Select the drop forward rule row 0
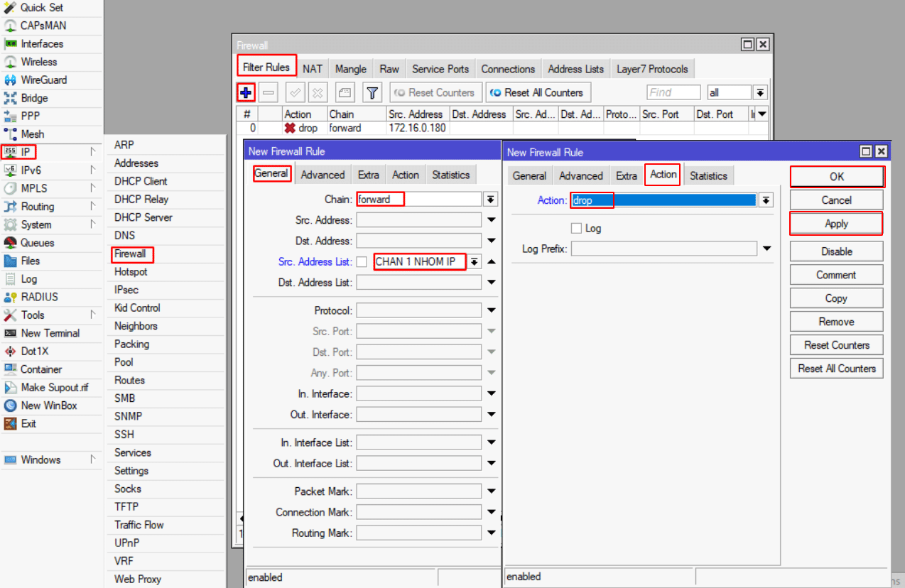 pos(503,129)
